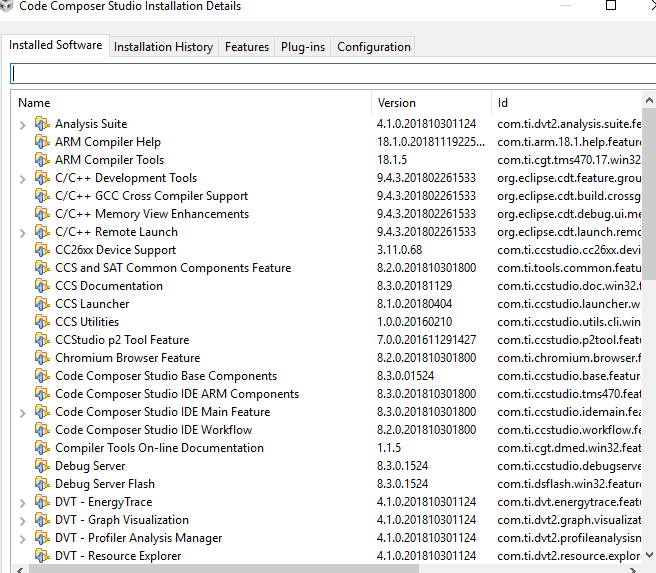
Task: Open the Installation History tab
Action: pyautogui.click(x=164, y=47)
